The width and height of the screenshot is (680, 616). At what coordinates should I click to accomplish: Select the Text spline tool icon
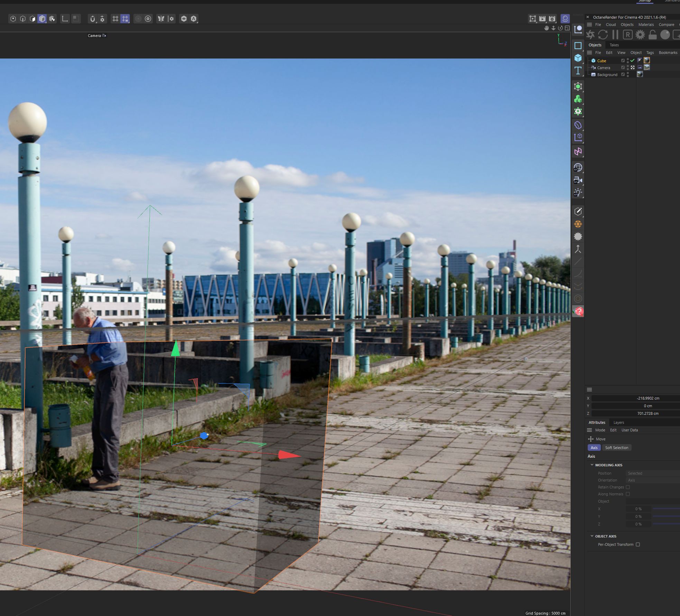(x=578, y=71)
